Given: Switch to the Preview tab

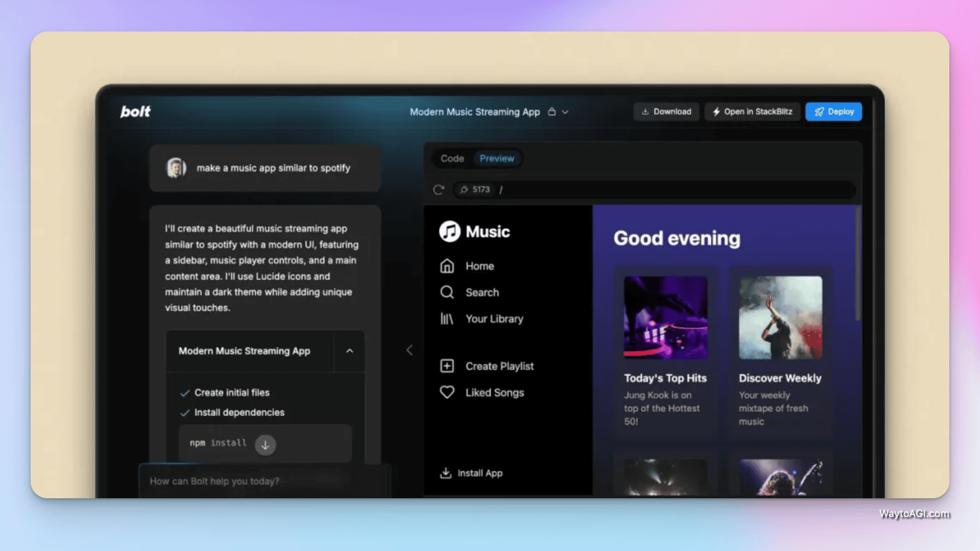Looking at the screenshot, I should click(497, 158).
